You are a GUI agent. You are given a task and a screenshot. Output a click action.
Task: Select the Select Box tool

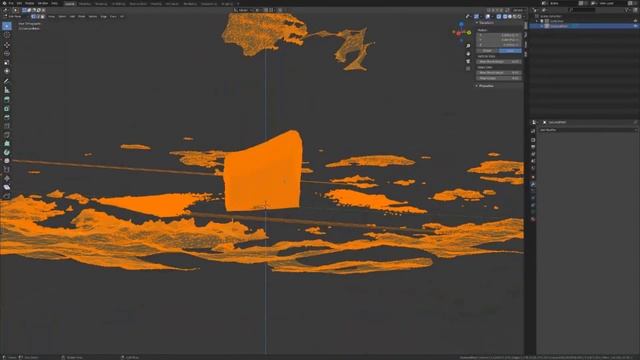click(x=7, y=26)
